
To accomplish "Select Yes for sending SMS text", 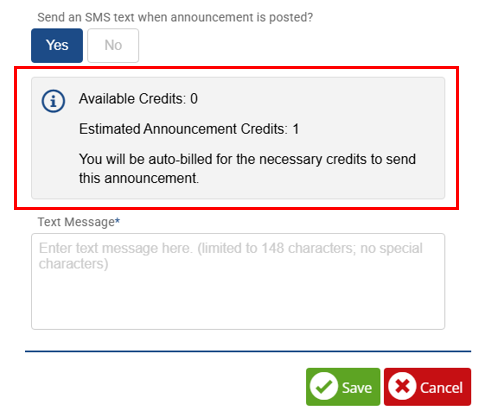I will (57, 45).
